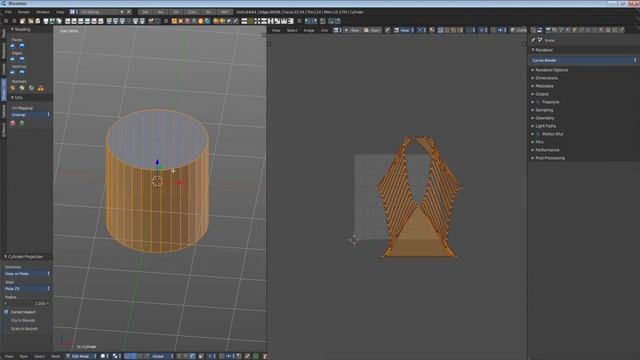Open the Mesh menu in 3D view header
Image resolution: width=640 pixels, height=360 pixels.
56,356
